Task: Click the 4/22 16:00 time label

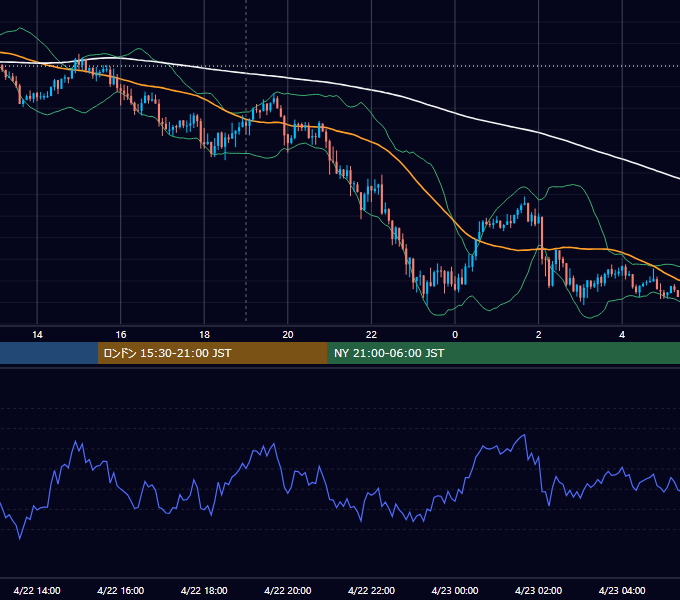Action: (x=121, y=590)
